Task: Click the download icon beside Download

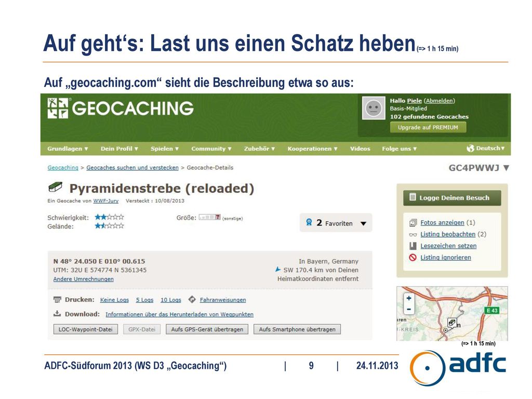Action: [x=57, y=313]
